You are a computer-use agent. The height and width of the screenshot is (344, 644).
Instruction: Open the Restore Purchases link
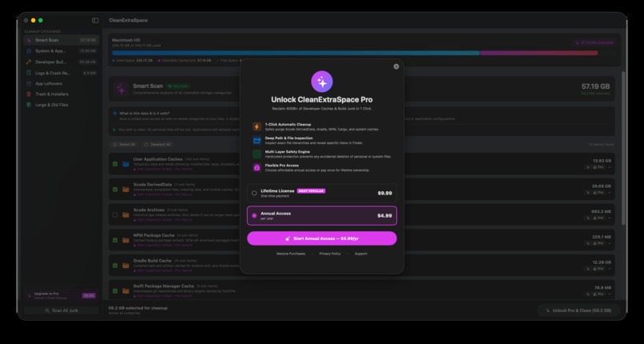coord(291,254)
